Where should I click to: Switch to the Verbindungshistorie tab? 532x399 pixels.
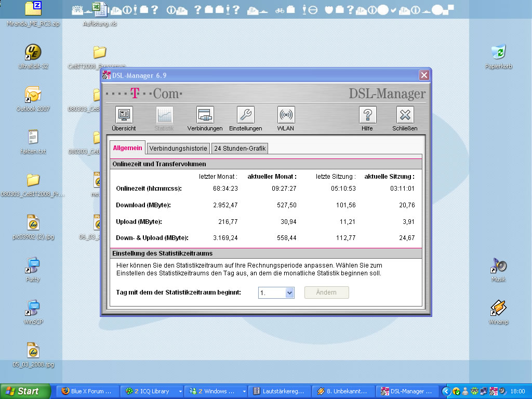tap(179, 149)
